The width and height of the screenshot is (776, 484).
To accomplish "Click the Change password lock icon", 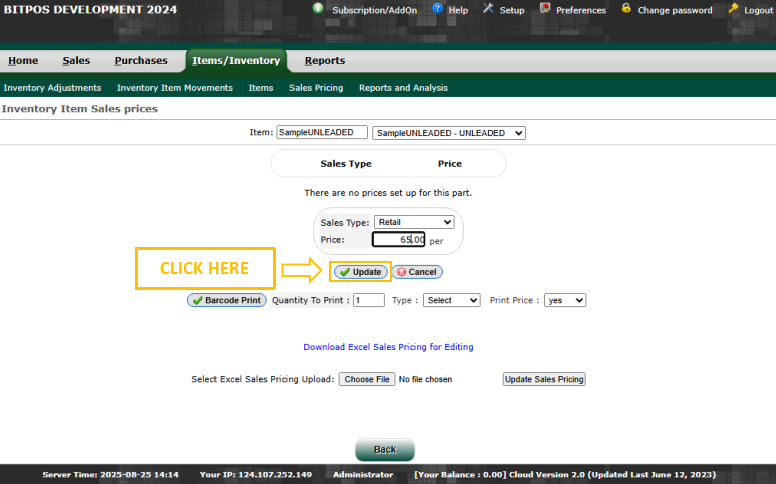I will coord(626,9).
